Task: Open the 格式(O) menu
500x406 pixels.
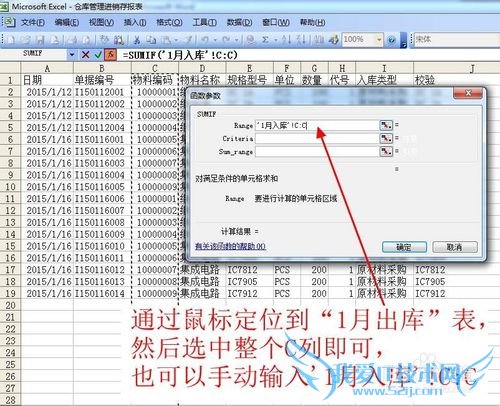Action: [x=169, y=22]
